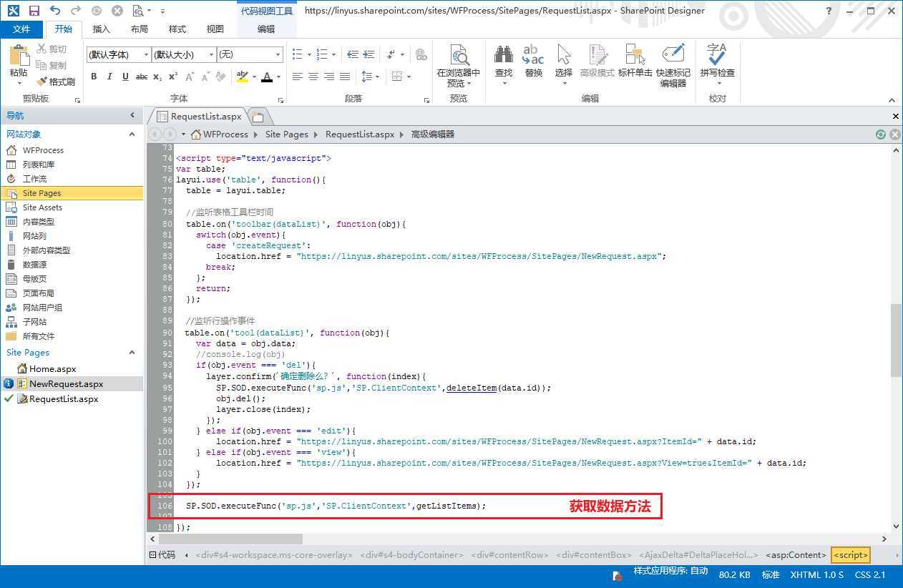This screenshot has width=903, height=588.
Task: Switch to the Edit (编辑) code view tab
Action: (266, 29)
